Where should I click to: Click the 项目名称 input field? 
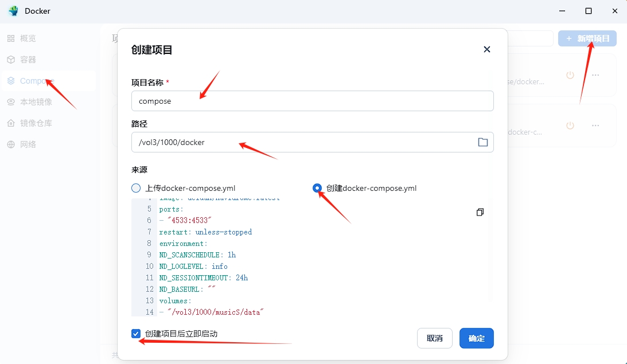pyautogui.click(x=312, y=101)
